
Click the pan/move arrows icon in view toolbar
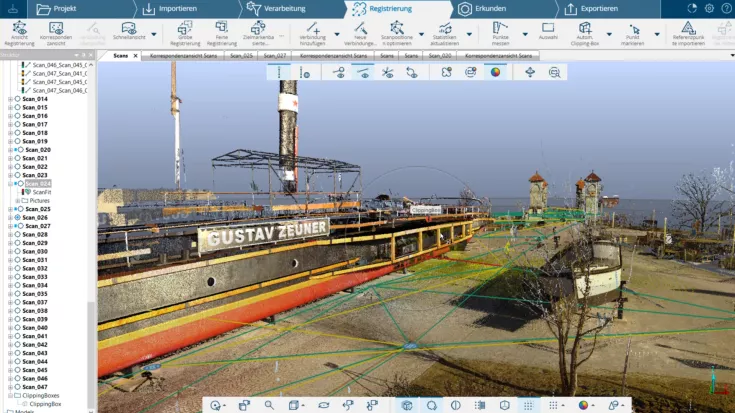tap(530, 72)
